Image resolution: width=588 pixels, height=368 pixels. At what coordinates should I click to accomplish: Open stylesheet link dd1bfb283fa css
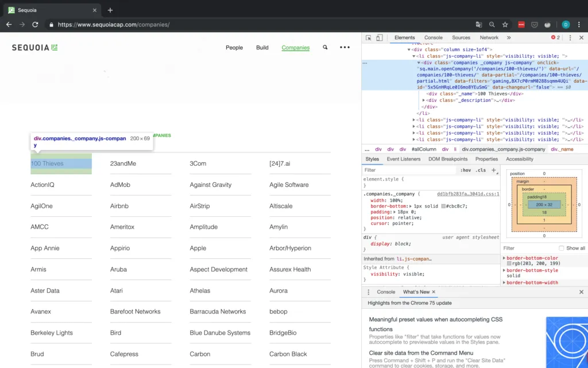[x=468, y=194]
